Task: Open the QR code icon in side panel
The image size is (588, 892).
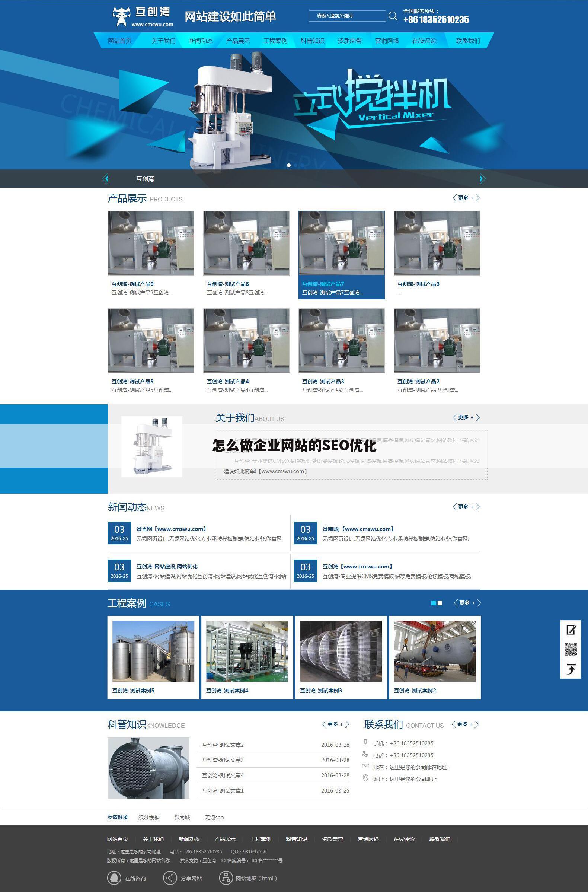Action: (x=571, y=649)
